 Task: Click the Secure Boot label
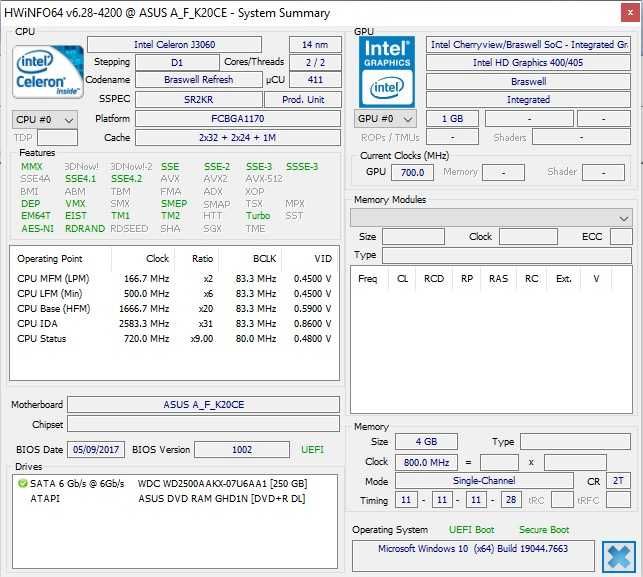click(x=544, y=530)
